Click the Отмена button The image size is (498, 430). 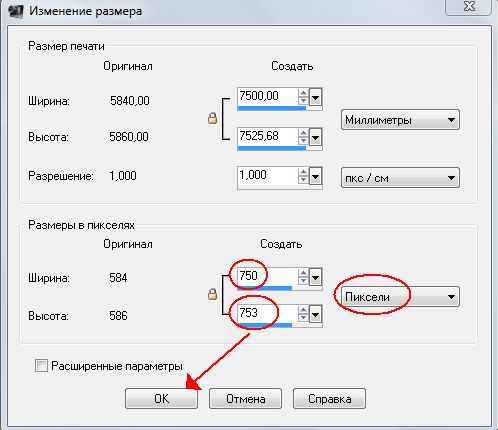pyautogui.click(x=245, y=398)
